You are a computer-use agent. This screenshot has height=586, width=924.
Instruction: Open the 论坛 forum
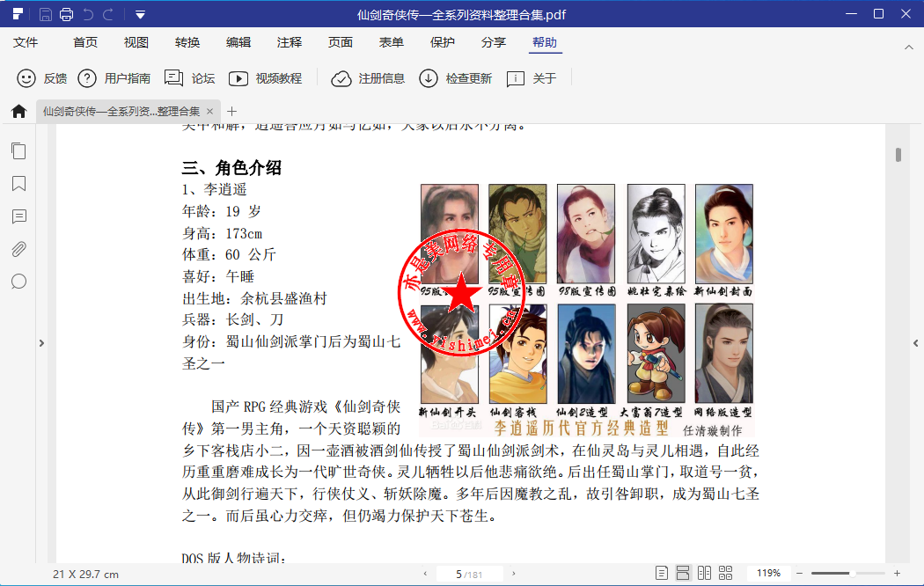coord(189,78)
